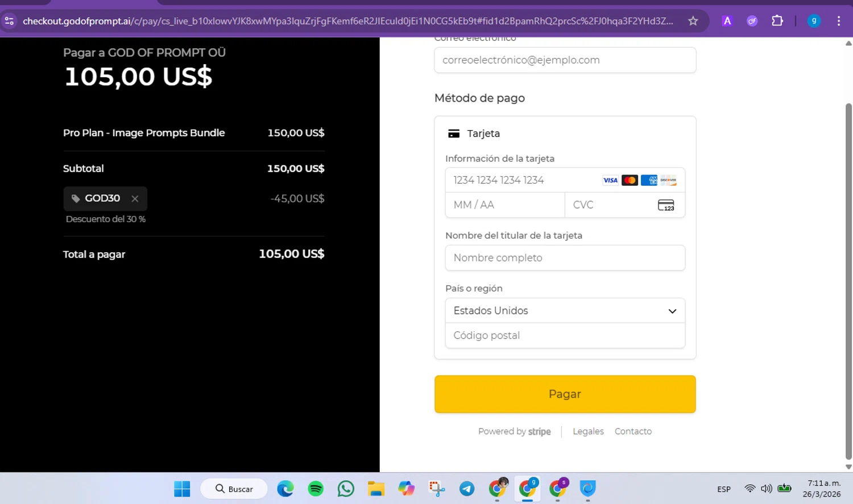Click 'Pagar a GOD OF PROMPT OÜ' text
The image size is (853, 504).
click(x=144, y=53)
